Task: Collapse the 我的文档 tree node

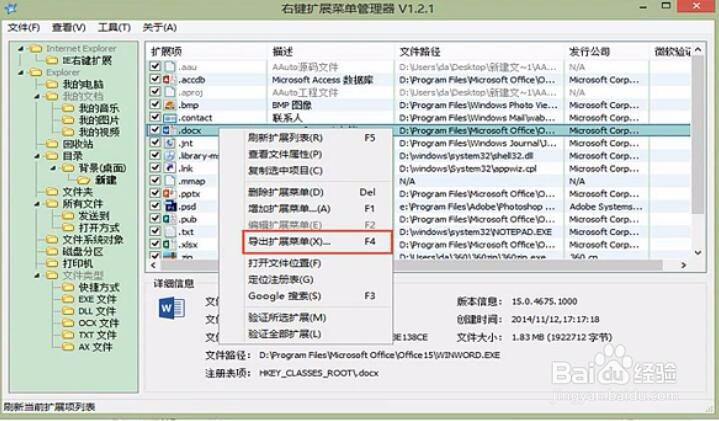Action: 37,96
